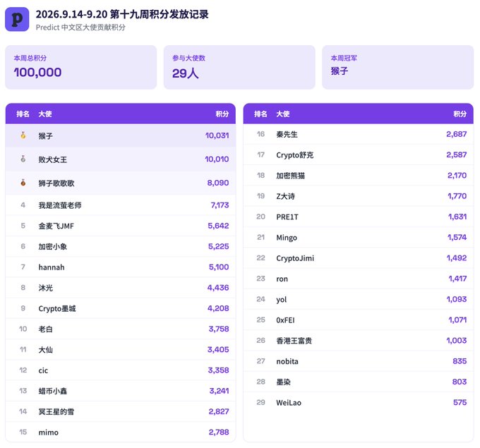Select ambassador Crypto舒克
The image size is (480, 448).
(x=295, y=155)
